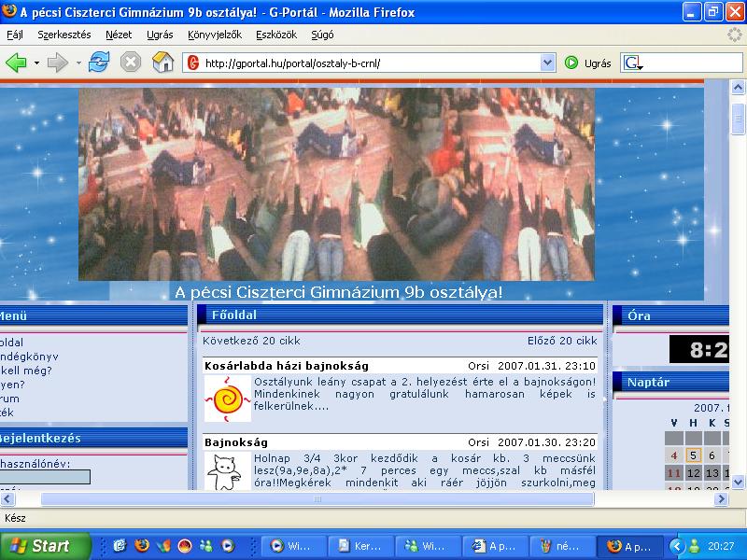Click the horizontal scrollbar right arrow
Image resolution: width=747 pixels, height=560 pixels.
click(721, 499)
